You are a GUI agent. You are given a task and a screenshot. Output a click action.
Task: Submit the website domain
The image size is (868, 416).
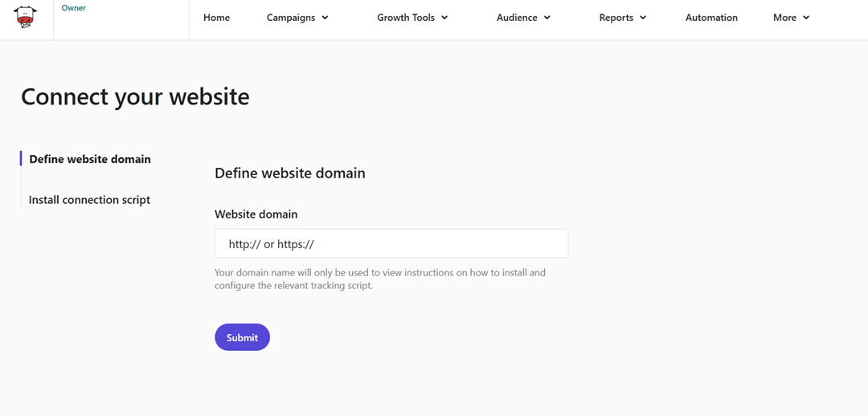[243, 337]
